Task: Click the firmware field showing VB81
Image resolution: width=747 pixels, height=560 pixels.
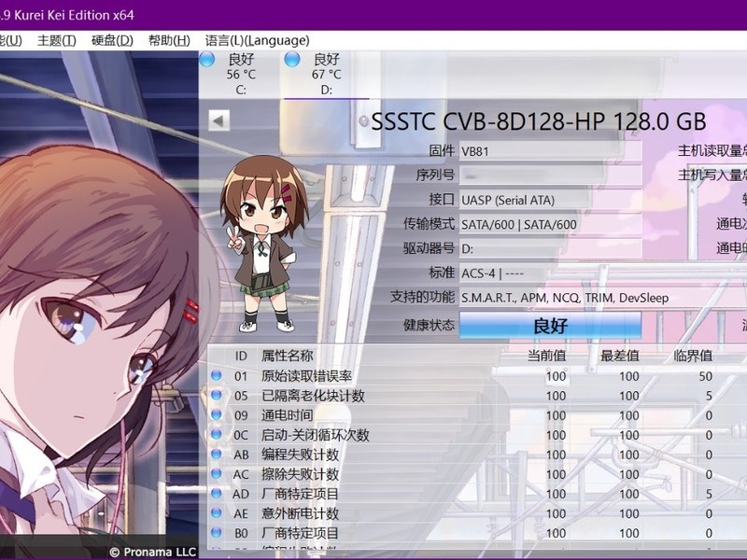Action: 550,151
